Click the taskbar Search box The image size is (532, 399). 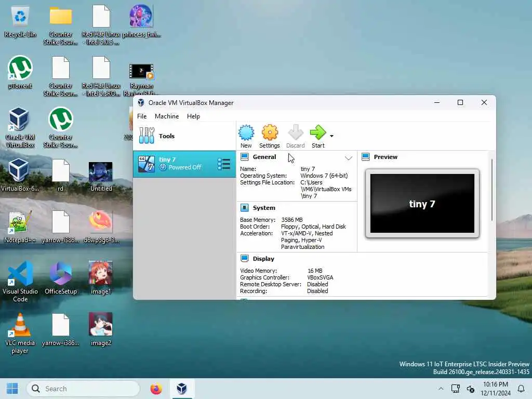pyautogui.click(x=83, y=389)
